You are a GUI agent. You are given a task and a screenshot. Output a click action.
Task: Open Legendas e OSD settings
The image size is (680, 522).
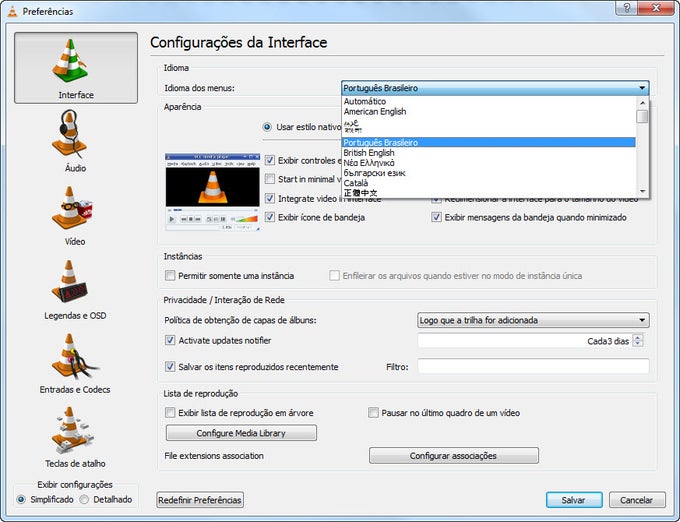[76, 288]
